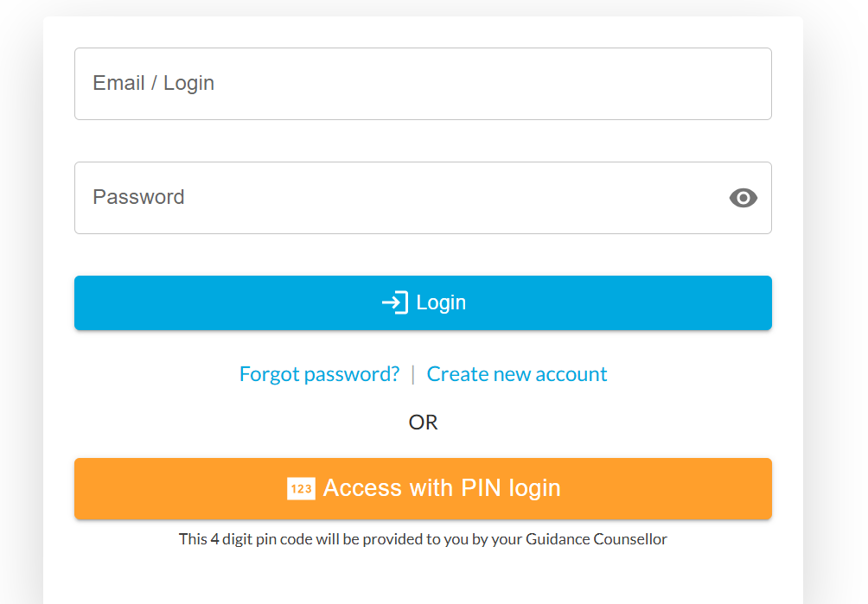Reveal typed password via eye icon

click(x=743, y=198)
